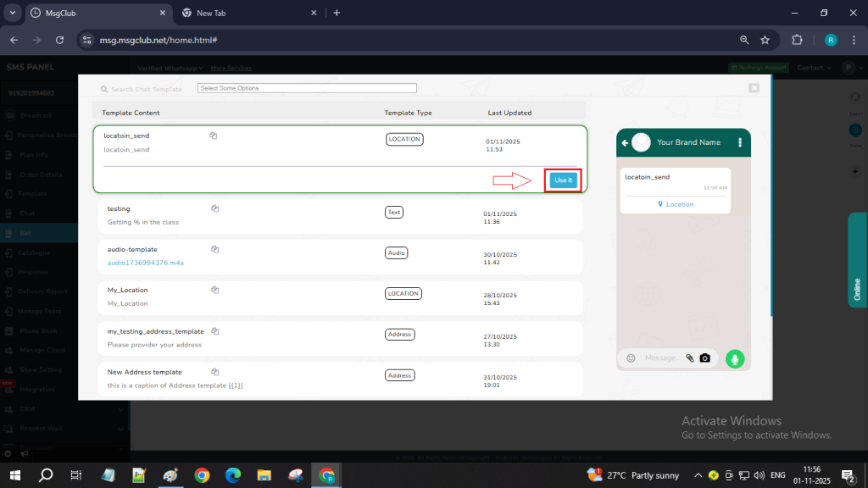The image size is (868, 488).
Task: Click the emoji smiley icon in preview
Action: tap(631, 358)
